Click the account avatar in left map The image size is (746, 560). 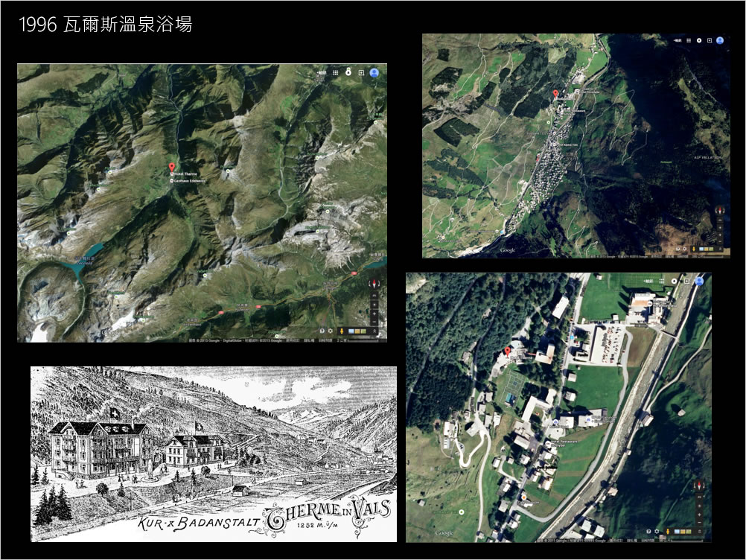(374, 73)
